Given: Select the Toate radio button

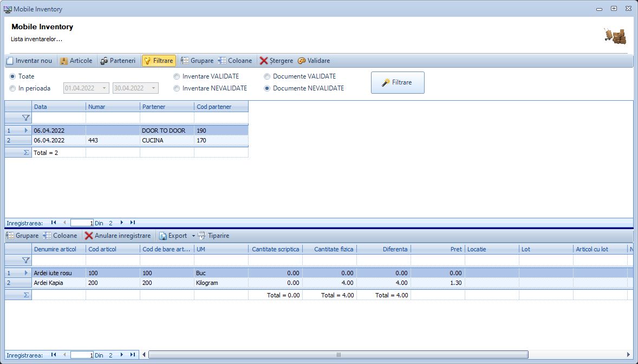Looking at the screenshot, I should point(12,76).
